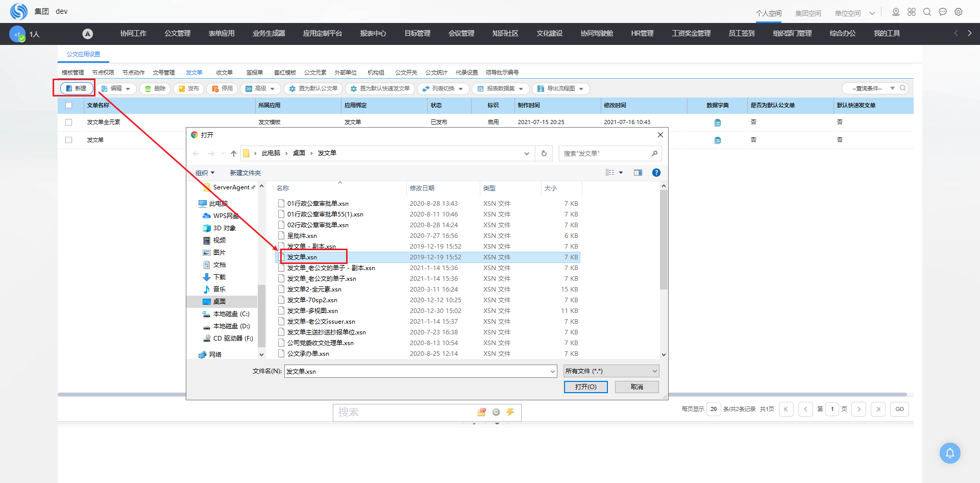This screenshot has width=980, height=483.
Task: Select the 呈批件.xsn file
Action: (x=302, y=236)
